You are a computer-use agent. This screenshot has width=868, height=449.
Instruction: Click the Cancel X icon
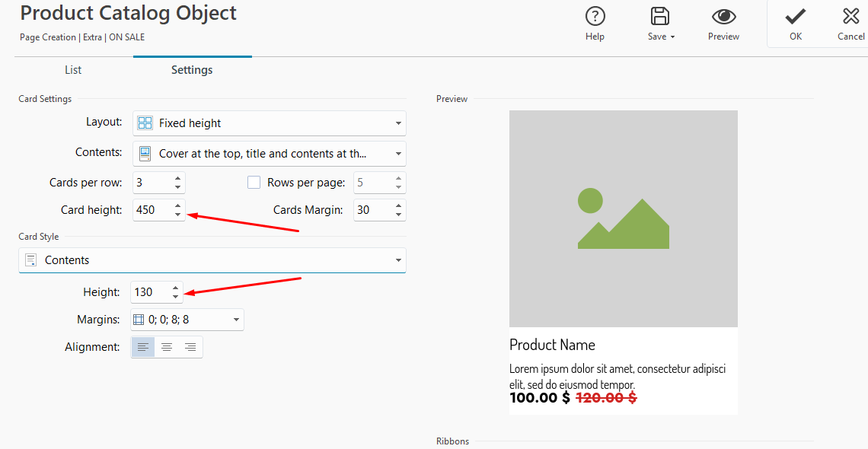pos(850,16)
